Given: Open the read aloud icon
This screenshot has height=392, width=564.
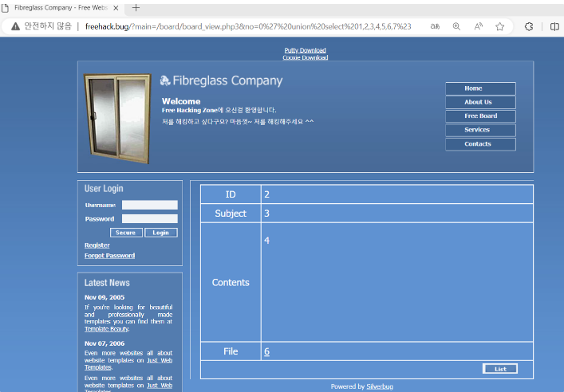Looking at the screenshot, I should (x=479, y=26).
